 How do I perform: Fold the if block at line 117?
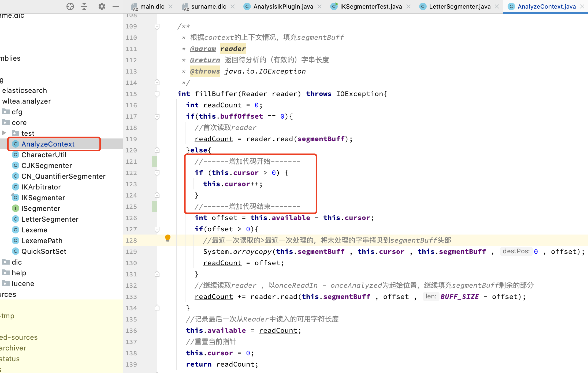coord(157,116)
